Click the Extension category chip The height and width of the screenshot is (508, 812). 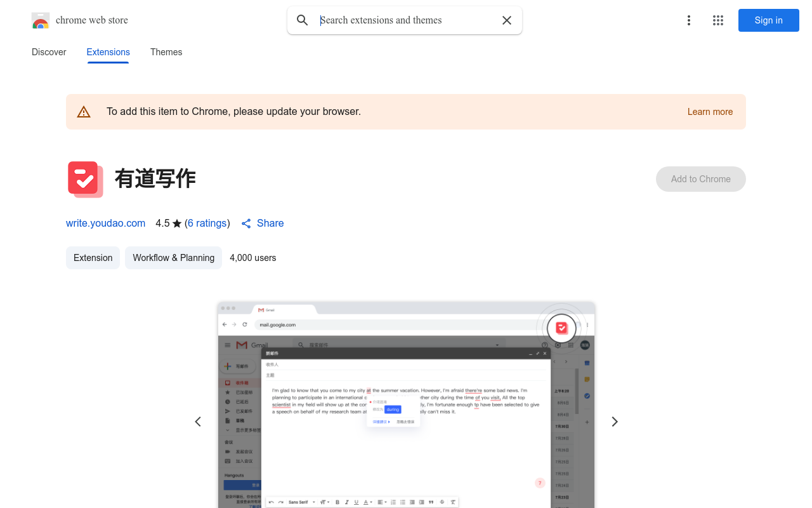point(93,258)
